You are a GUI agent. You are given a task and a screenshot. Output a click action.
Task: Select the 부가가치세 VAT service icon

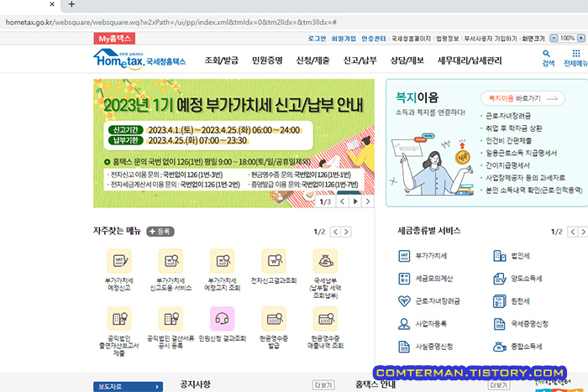pyautogui.click(x=404, y=256)
